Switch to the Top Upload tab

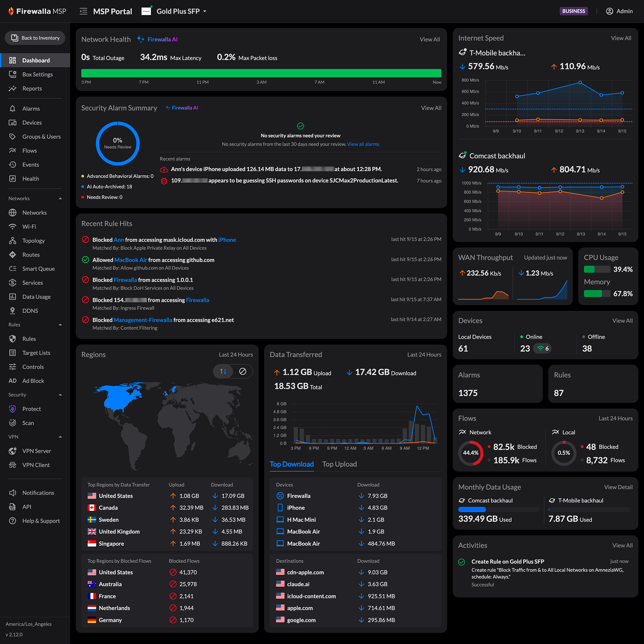(340, 464)
